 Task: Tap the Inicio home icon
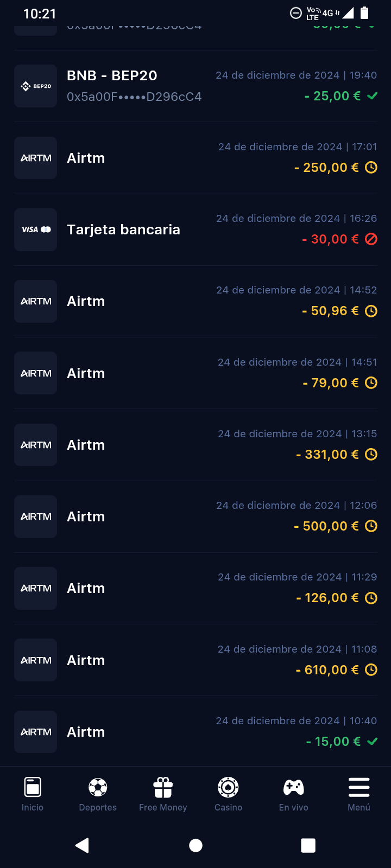[33, 787]
